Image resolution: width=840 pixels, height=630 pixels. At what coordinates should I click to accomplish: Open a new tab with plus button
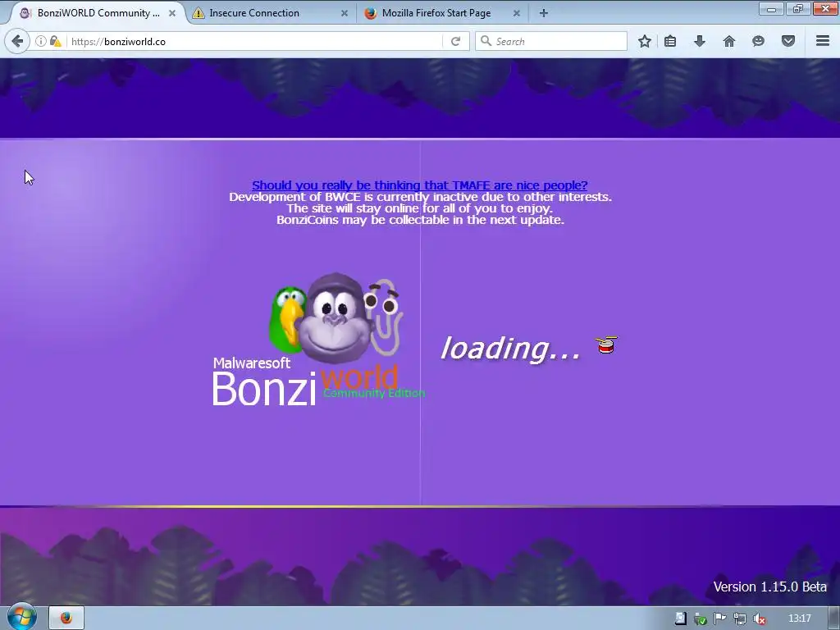(544, 13)
